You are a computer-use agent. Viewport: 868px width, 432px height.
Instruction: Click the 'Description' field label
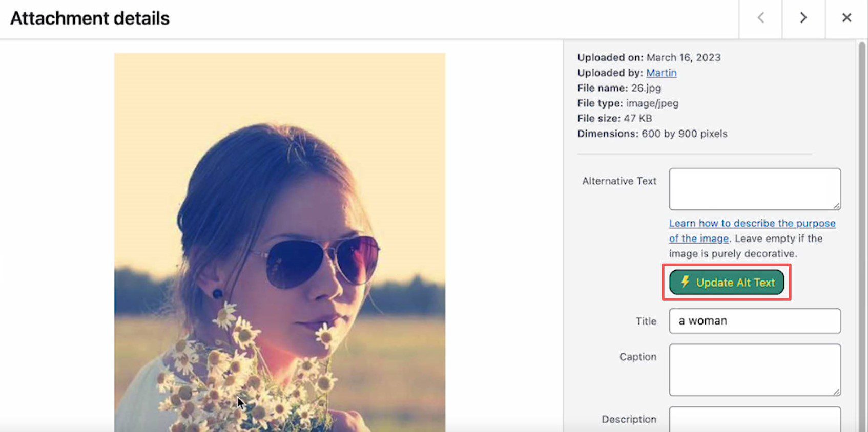pos(629,419)
